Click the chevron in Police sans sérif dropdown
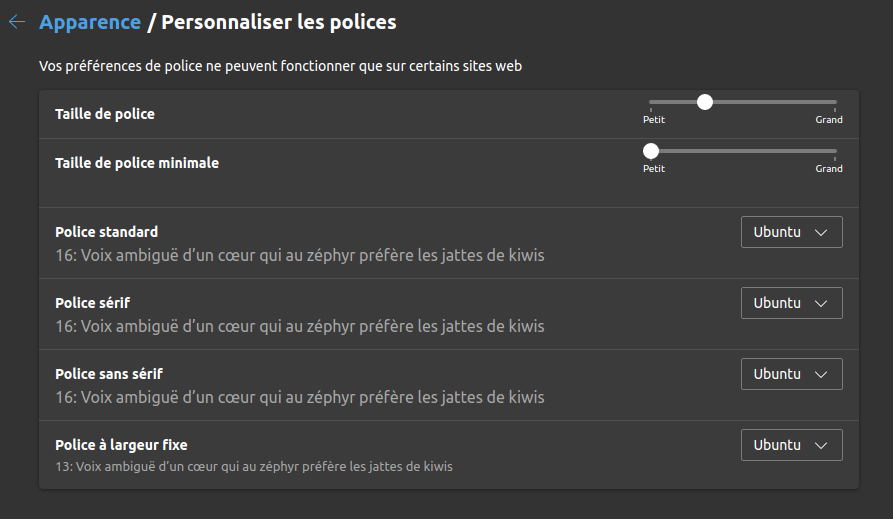The image size is (893, 519). point(822,374)
